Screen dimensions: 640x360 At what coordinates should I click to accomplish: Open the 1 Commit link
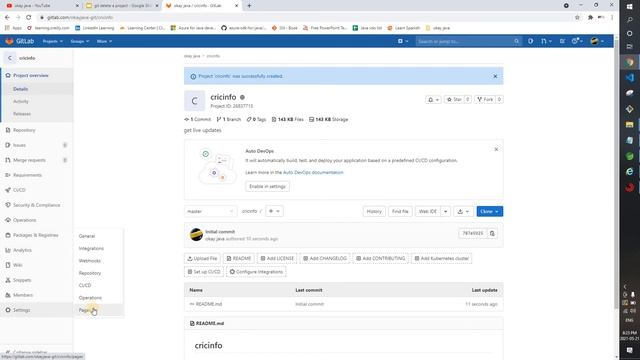pos(198,120)
